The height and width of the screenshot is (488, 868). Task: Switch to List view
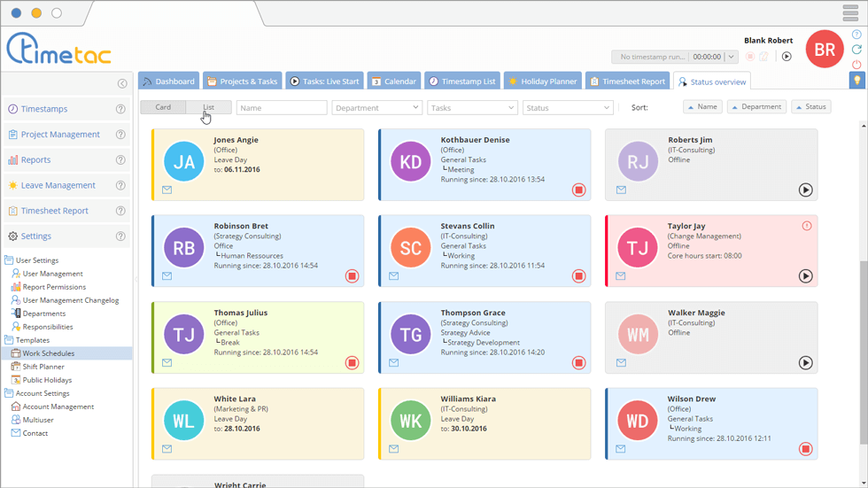[209, 107]
